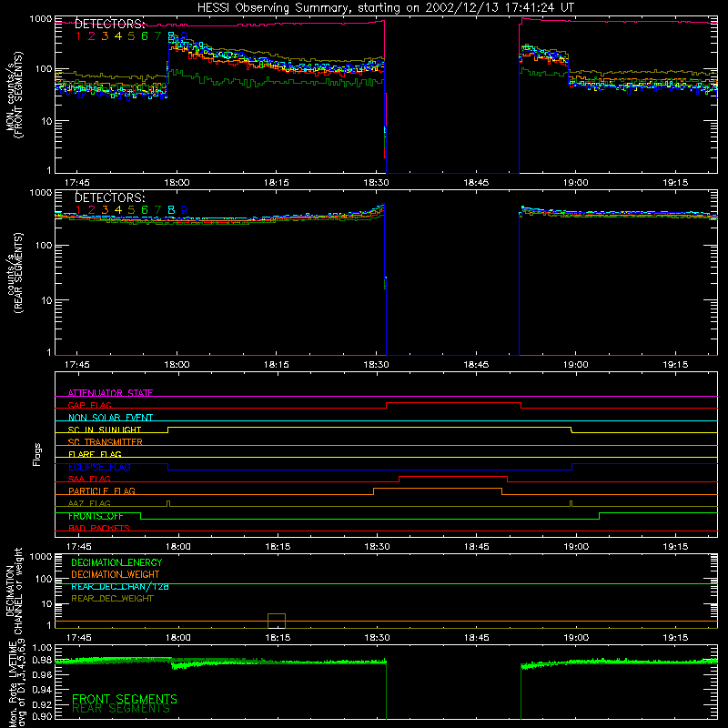
Task: Select dark green detector 7 in front legend
Action: 157,36
